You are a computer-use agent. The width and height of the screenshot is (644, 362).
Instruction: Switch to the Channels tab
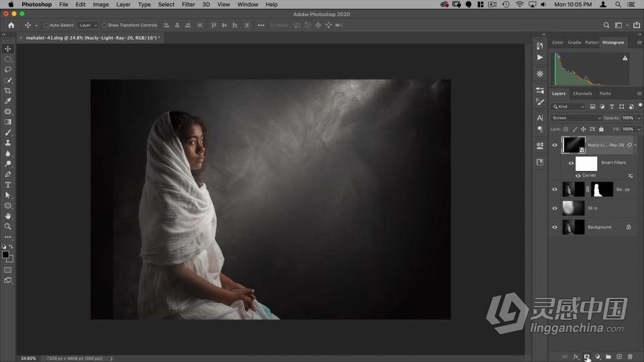pos(582,93)
